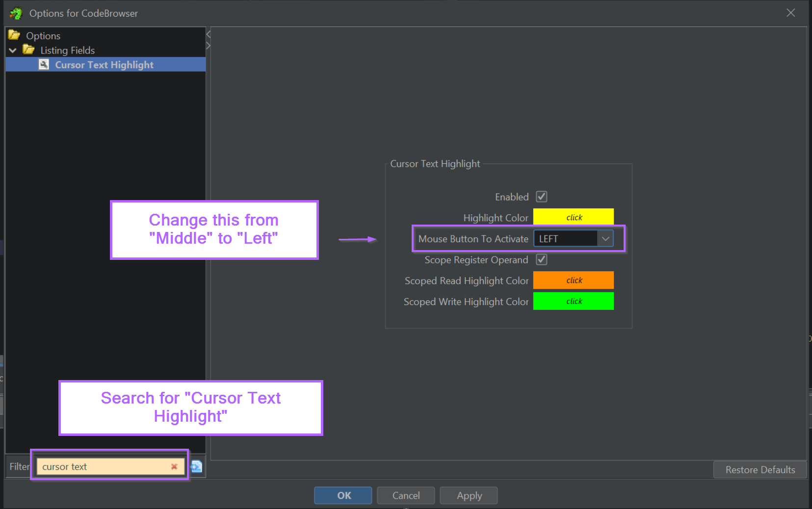Clear the filter text with the red X icon
The width and height of the screenshot is (812, 509).
pos(174,467)
